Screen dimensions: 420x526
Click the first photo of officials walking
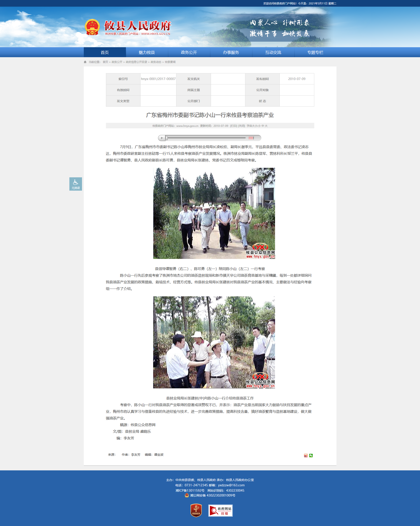tap(214, 213)
